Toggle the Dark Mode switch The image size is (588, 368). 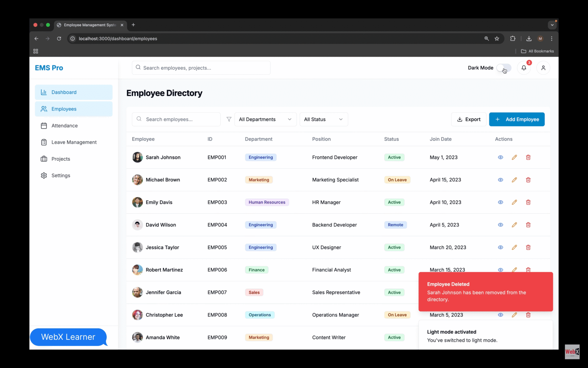tap(504, 68)
